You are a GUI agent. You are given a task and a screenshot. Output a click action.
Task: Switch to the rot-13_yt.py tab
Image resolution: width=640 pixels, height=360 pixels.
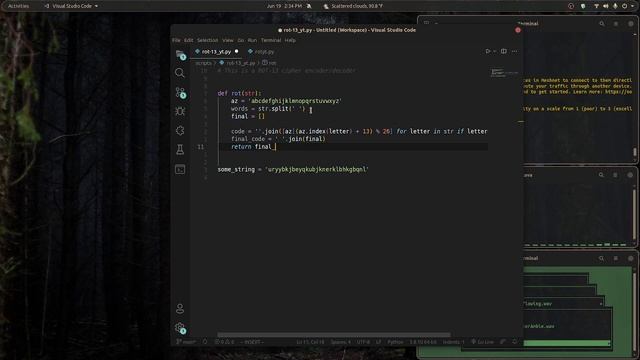point(216,52)
